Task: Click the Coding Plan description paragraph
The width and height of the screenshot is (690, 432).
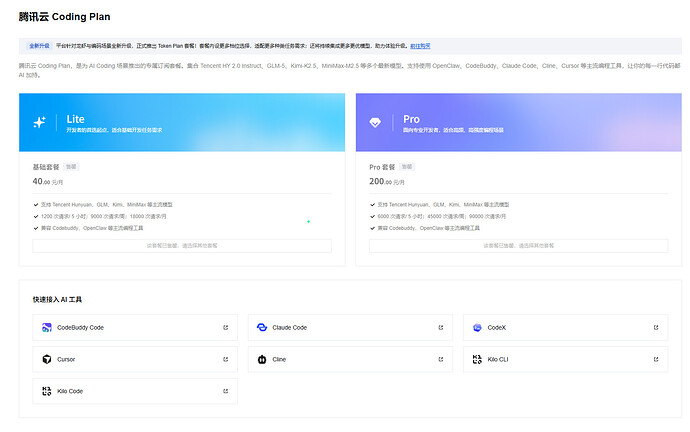Action: (349, 70)
